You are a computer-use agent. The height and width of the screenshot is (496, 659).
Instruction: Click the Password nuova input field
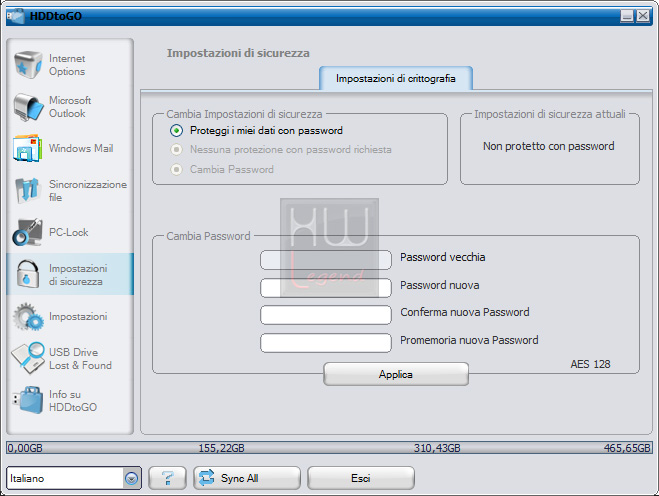[326, 288]
